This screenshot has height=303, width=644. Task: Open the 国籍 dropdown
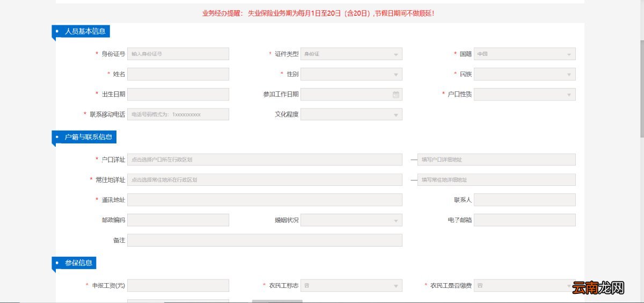tap(525, 54)
